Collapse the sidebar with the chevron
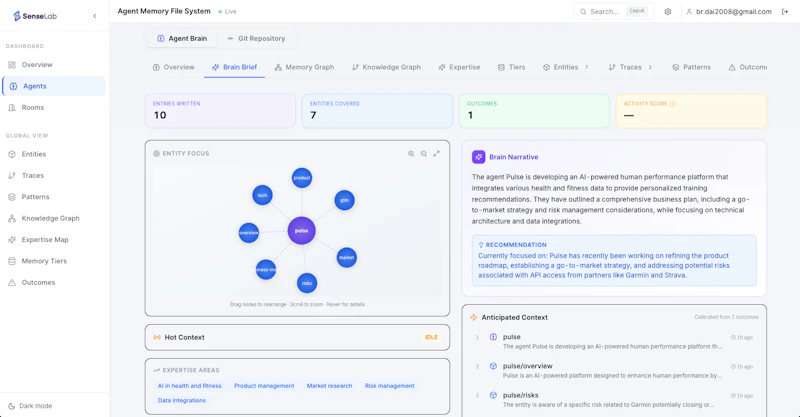Screen dimensions: 800x417 (x=95, y=16)
